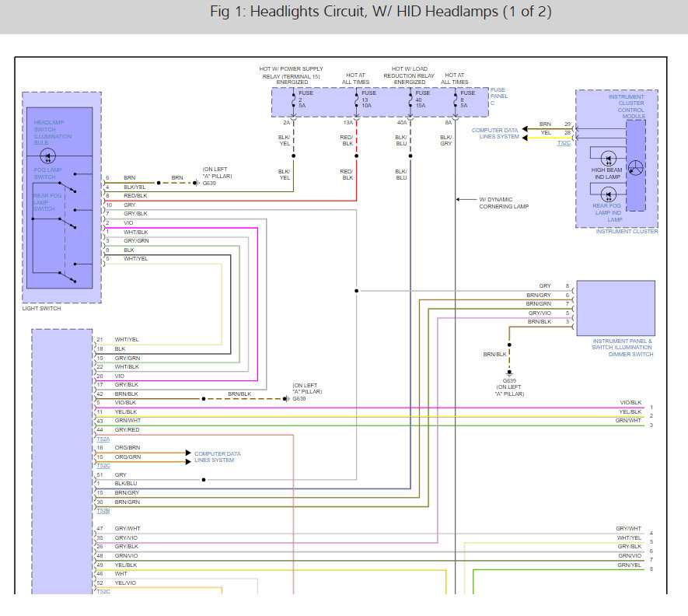
Task: Click the 'RED/BLK' label at pin 8
Action: [x=135, y=196]
